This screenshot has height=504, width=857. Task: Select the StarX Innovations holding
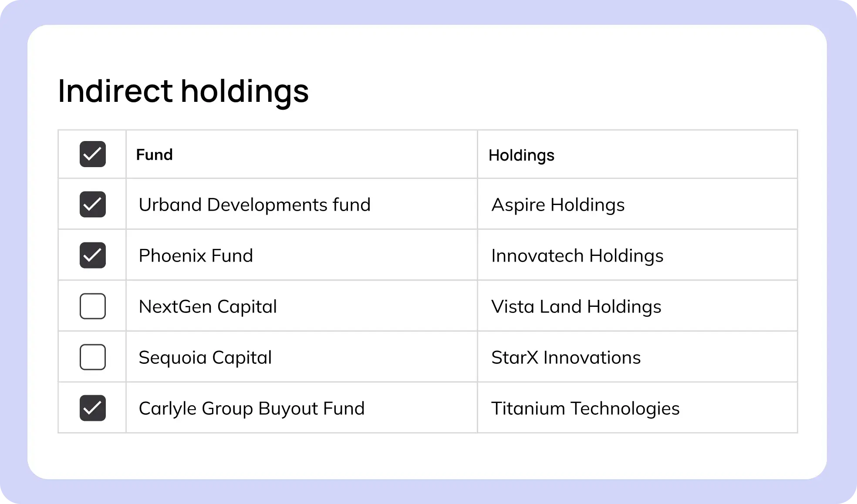pyautogui.click(x=566, y=357)
